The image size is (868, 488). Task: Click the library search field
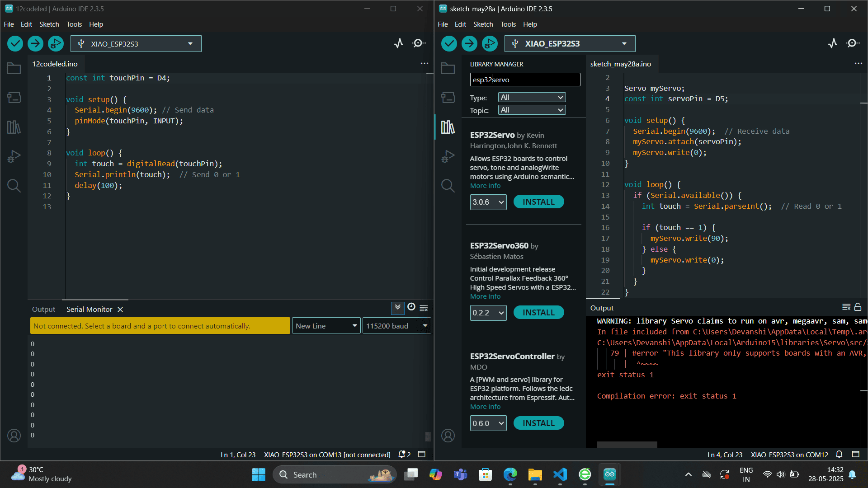pos(525,80)
